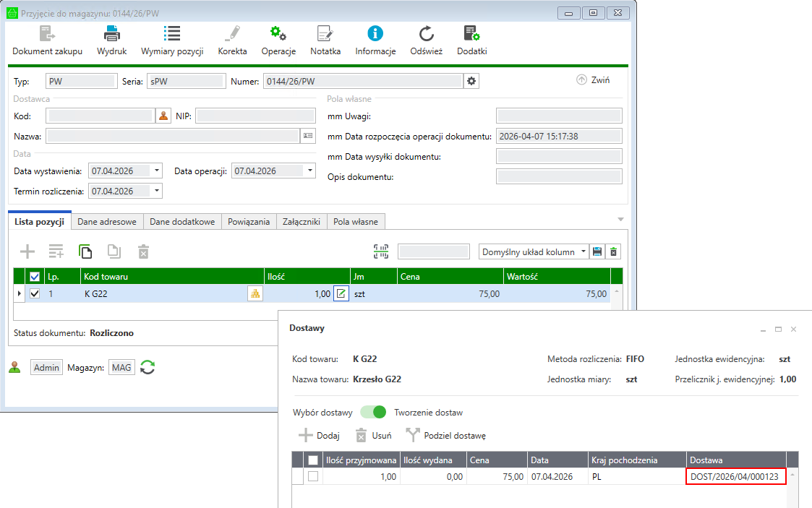Click Kod supplier input field
The image size is (812, 508).
tap(101, 116)
